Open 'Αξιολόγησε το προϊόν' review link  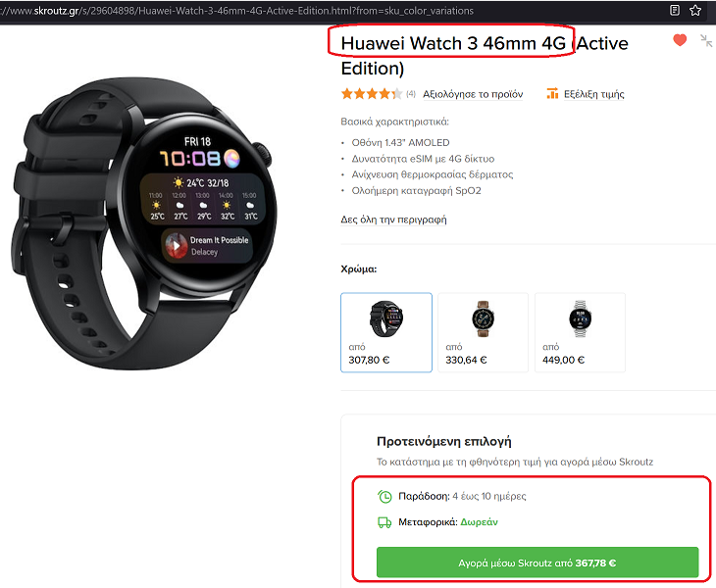[473, 94]
